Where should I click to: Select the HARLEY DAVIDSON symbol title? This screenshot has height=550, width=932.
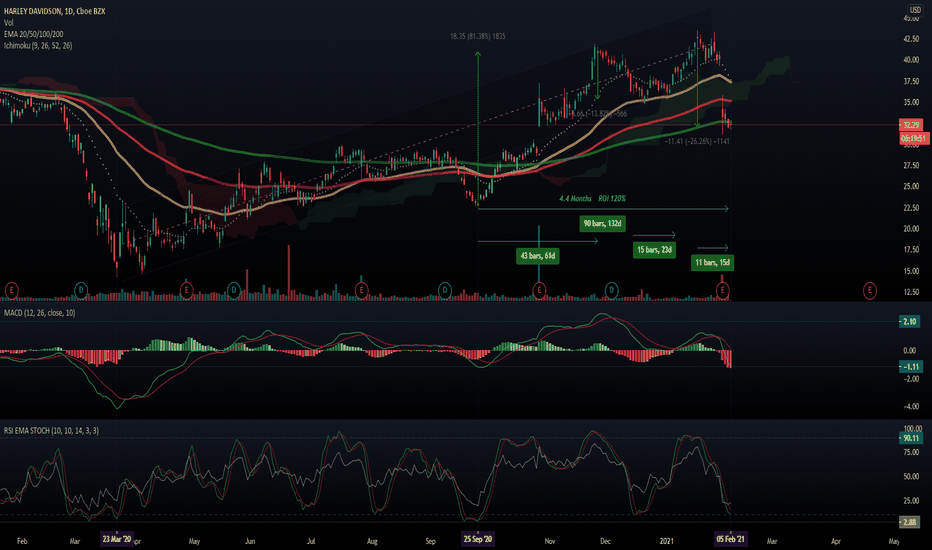pyautogui.click(x=55, y=11)
